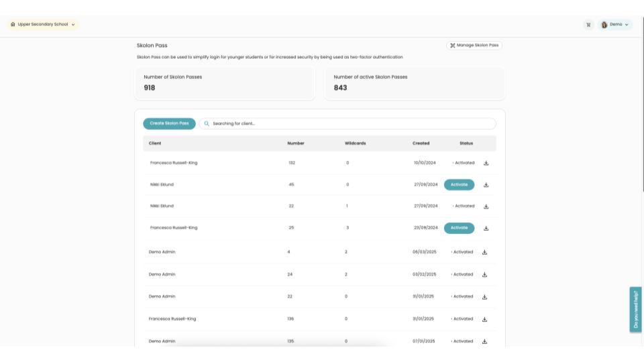Download Demo Admin's pass created 06/03/2025
Image resolution: width=644 pixels, height=362 pixels.
(485, 253)
